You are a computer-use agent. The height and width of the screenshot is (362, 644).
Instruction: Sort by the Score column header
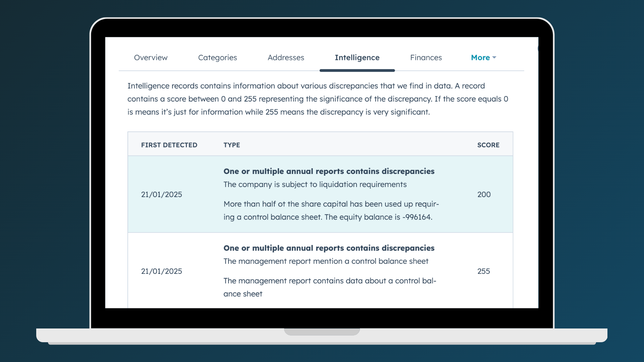click(488, 145)
